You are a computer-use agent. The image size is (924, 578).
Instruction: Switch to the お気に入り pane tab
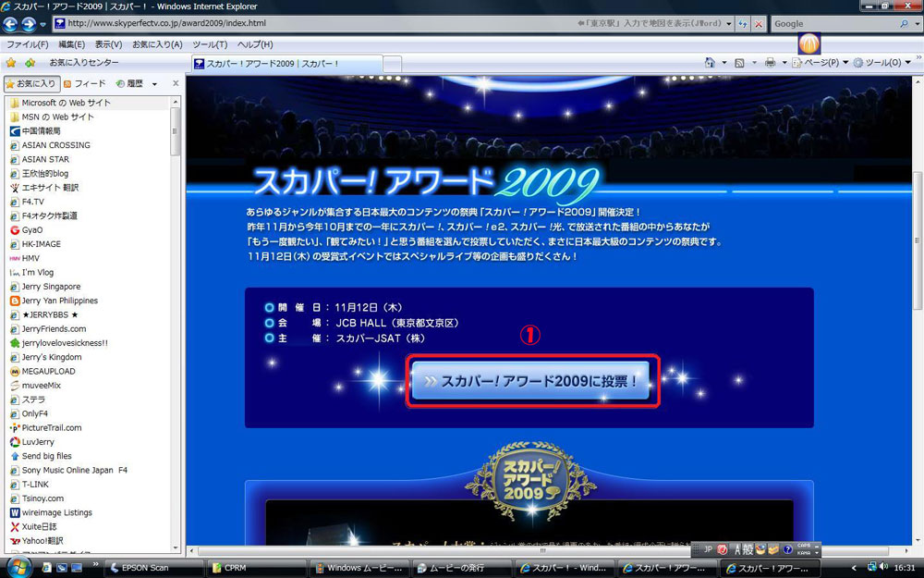31,84
